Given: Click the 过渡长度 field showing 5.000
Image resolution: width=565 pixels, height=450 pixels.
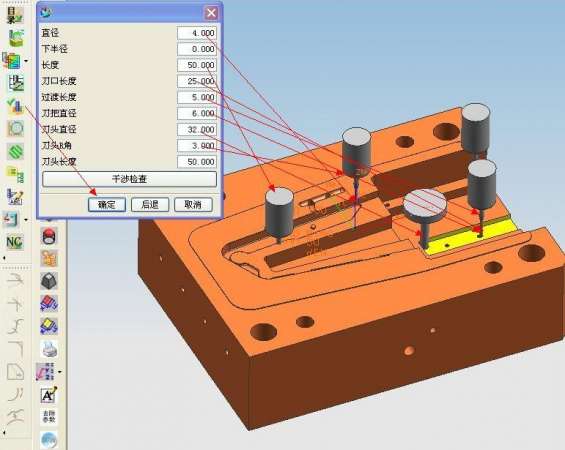Looking at the screenshot, I should [x=197, y=97].
